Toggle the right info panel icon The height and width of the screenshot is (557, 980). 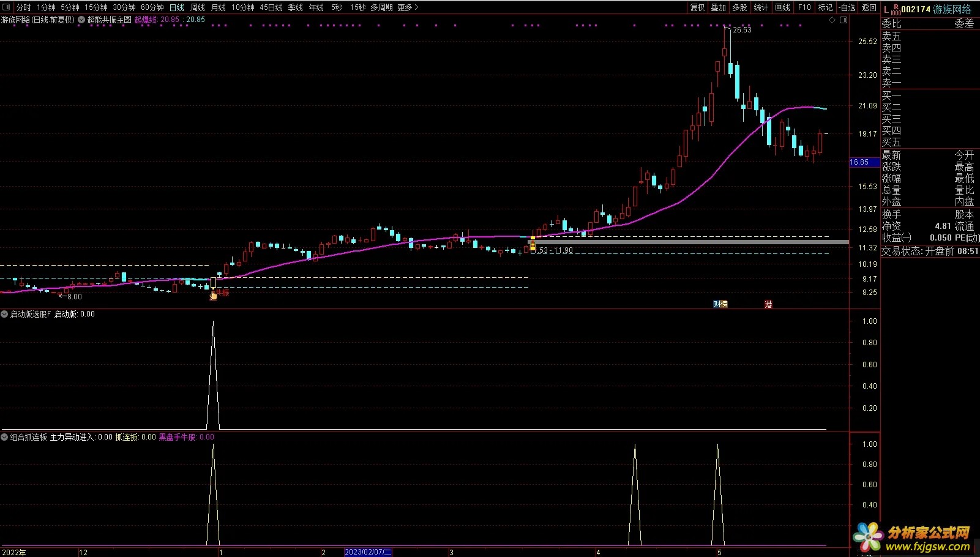coord(843,20)
